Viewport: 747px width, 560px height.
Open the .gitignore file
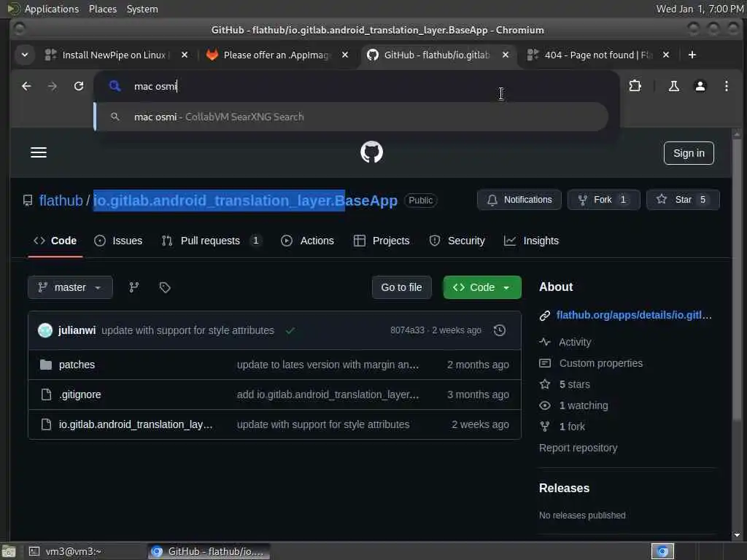click(80, 394)
